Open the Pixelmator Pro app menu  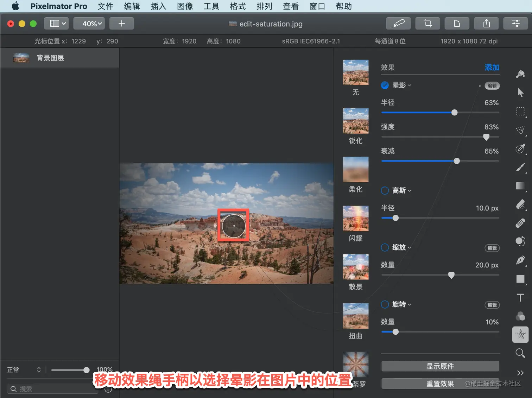pyautogui.click(x=59, y=6)
